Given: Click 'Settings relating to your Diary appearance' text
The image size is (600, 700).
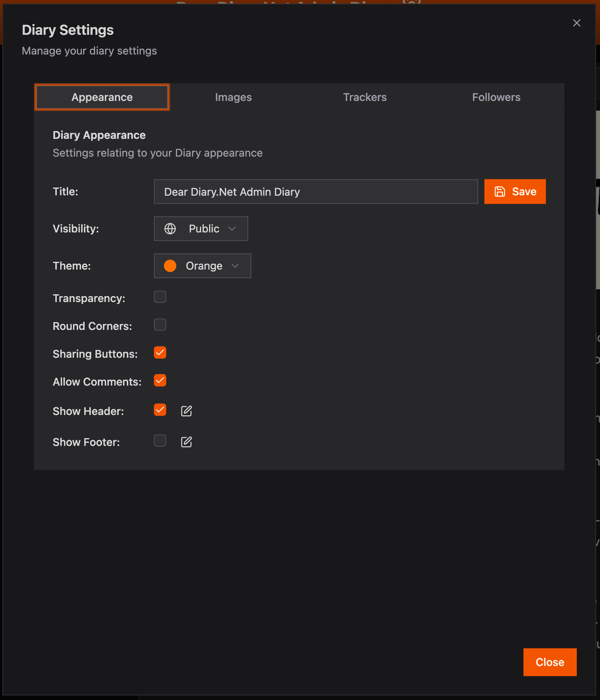Looking at the screenshot, I should tap(158, 153).
